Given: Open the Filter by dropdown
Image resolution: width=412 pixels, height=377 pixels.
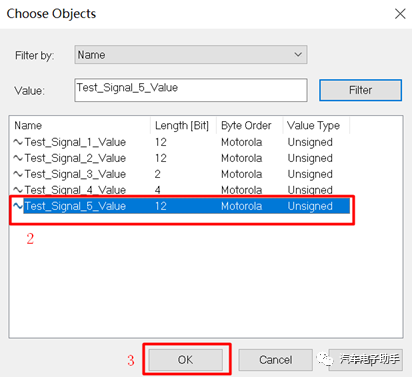Looking at the screenshot, I should (x=191, y=55).
